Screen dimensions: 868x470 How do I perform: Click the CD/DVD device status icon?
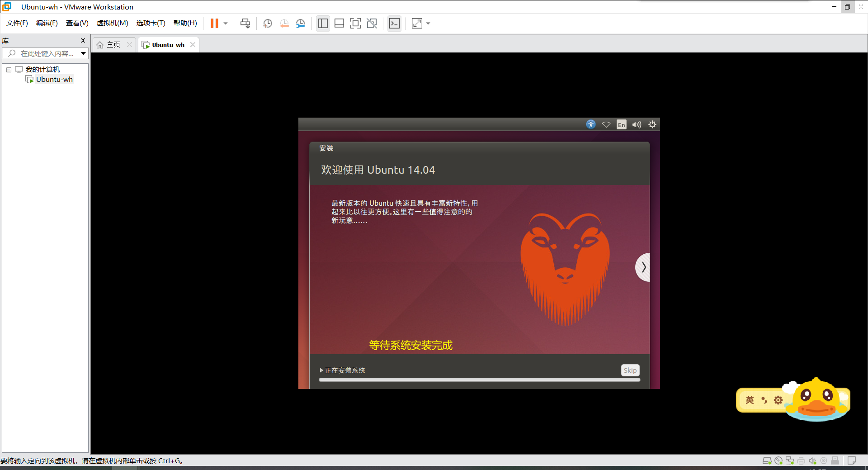[x=778, y=461]
